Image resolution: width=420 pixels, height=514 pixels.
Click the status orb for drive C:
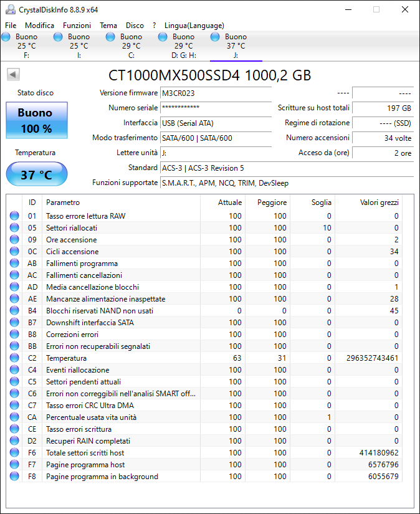point(110,37)
